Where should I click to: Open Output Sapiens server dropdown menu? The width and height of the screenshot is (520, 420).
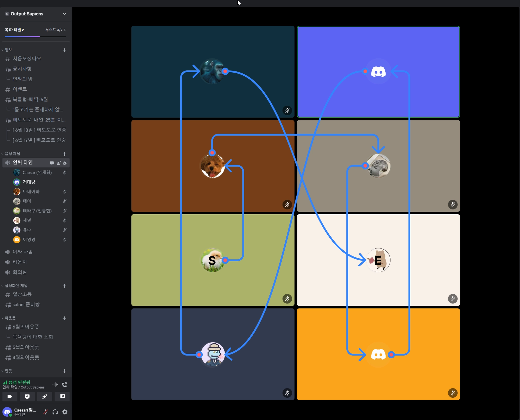[64, 14]
